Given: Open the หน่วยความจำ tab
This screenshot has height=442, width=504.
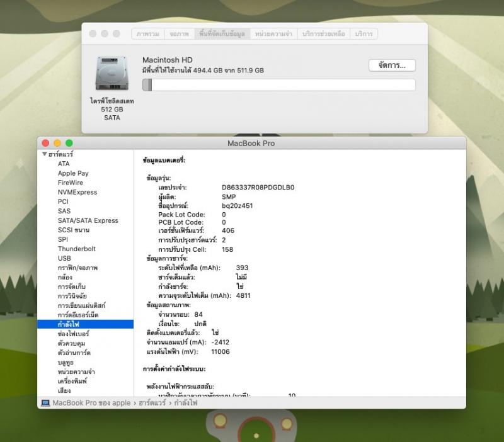Looking at the screenshot, I should click(x=273, y=34).
